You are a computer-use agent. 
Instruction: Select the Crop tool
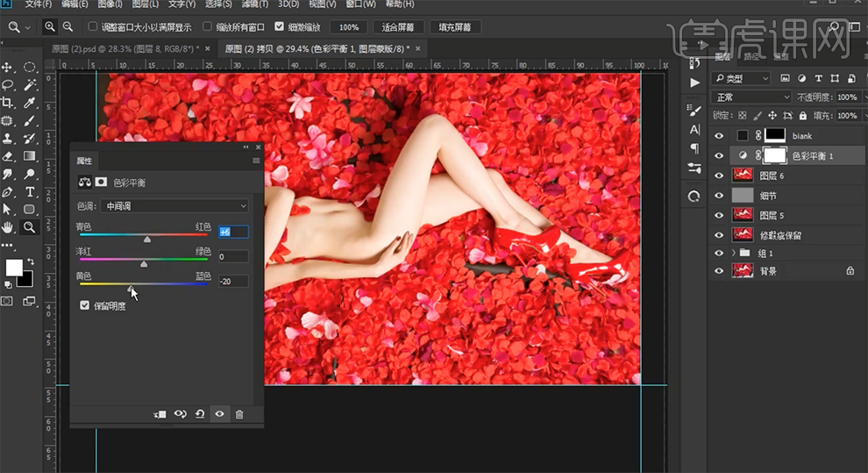pyautogui.click(x=8, y=103)
